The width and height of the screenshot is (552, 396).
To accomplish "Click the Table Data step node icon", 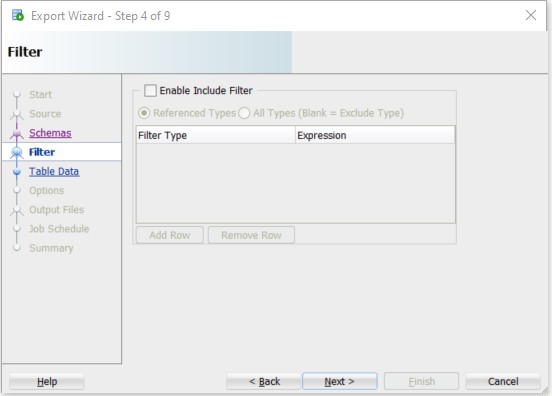I will [x=17, y=172].
